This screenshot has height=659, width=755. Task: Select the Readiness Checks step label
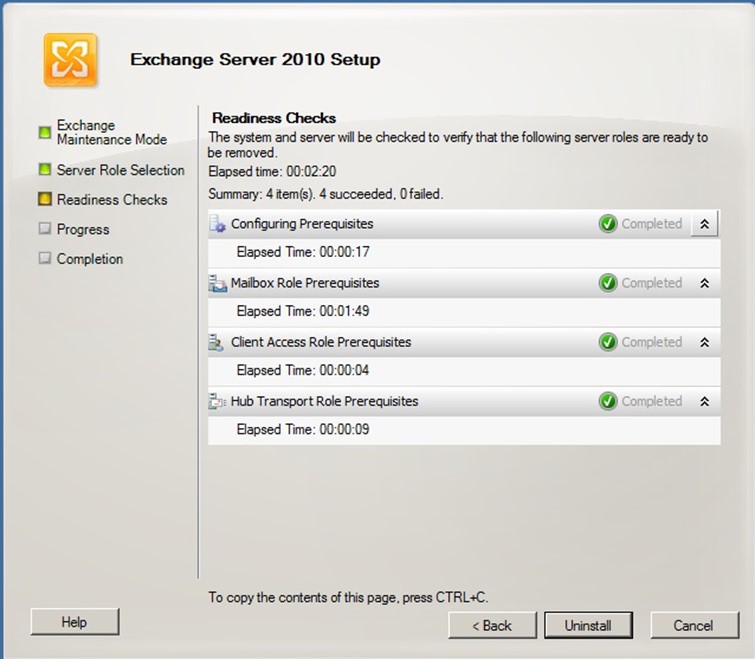112,200
